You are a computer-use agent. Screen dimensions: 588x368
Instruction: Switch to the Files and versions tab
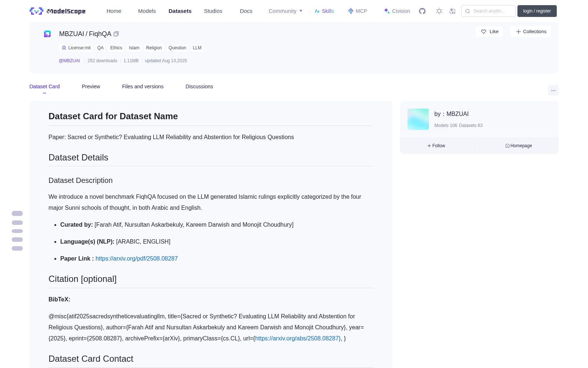tap(143, 86)
